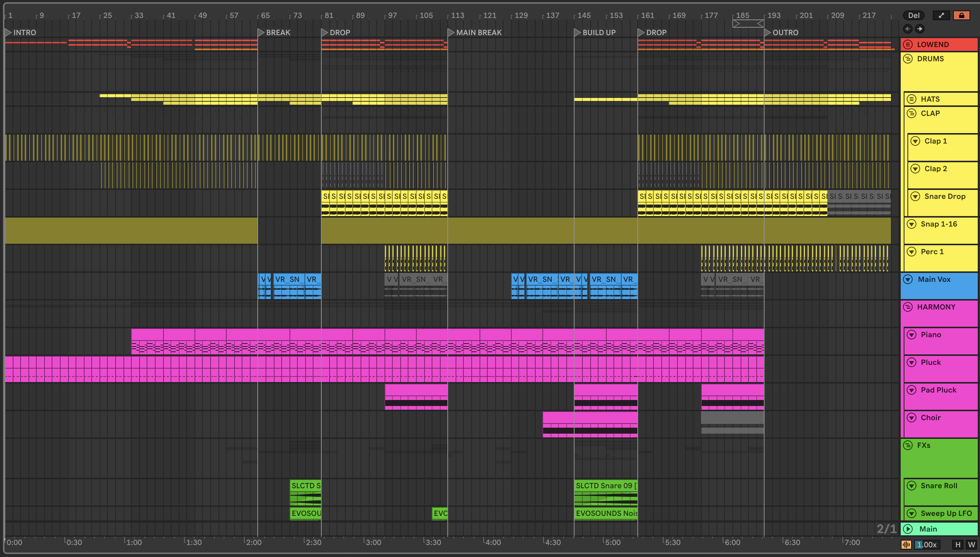Click the Choir track unfold arrow icon

coord(912,418)
